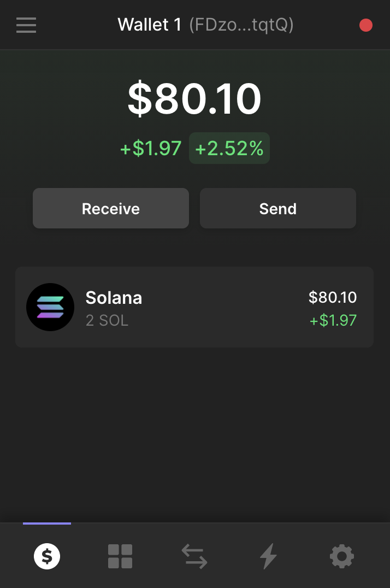Click the Send button
The width and height of the screenshot is (390, 588).
click(277, 208)
